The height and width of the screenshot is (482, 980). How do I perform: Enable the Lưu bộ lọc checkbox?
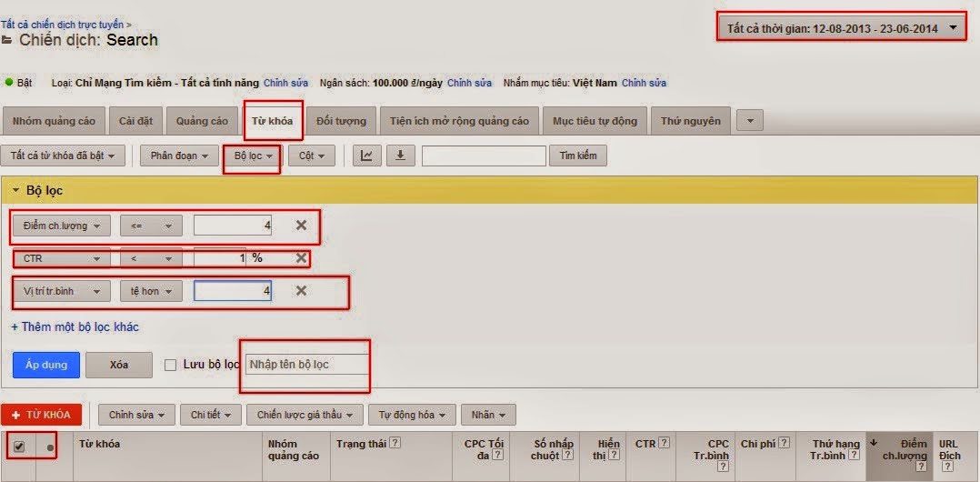(169, 365)
